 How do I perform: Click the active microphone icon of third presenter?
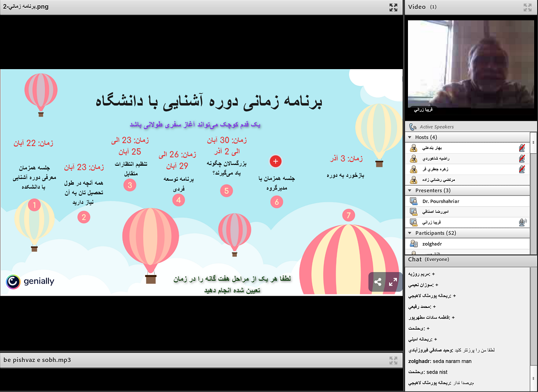tap(522, 222)
